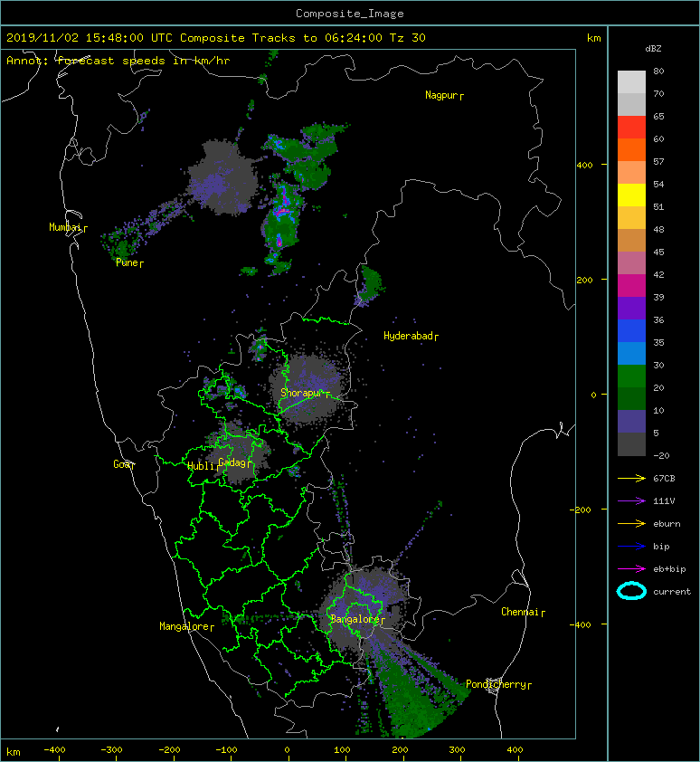This screenshot has height=762, width=700.
Task: Click the blue 36 dBZ color swatch
Action: point(631,330)
